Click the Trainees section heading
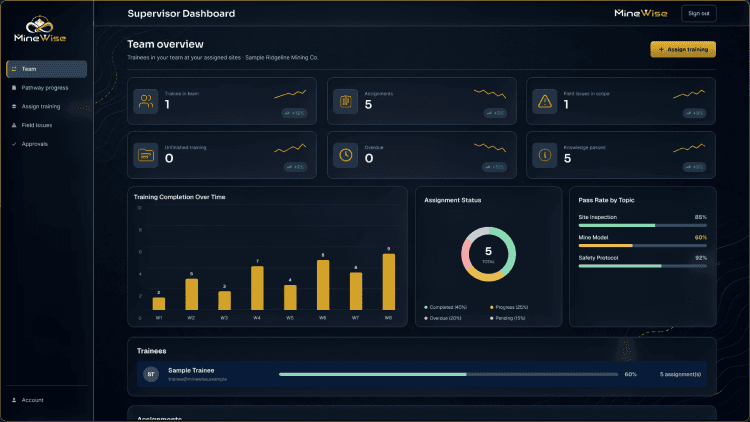This screenshot has height=422, width=750. click(152, 351)
